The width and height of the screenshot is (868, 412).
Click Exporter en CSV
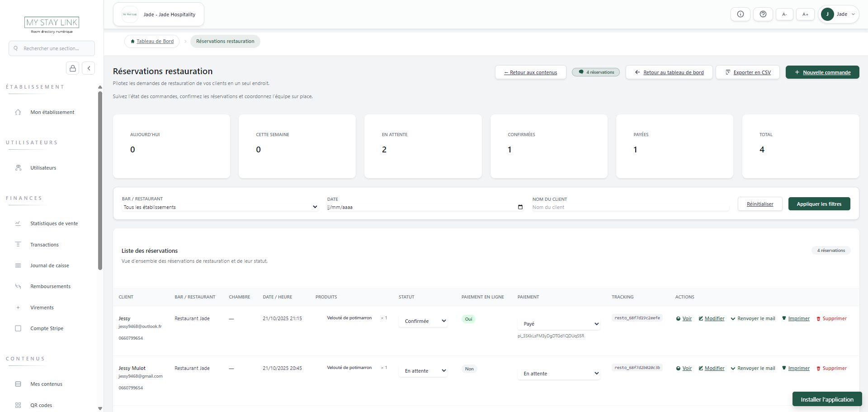[x=747, y=72]
